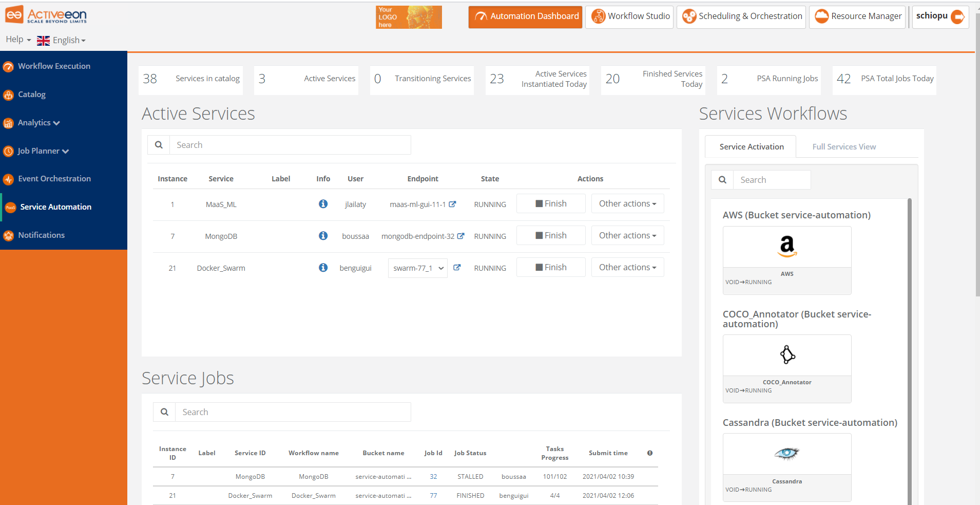Click the Finished Services Today counter

pos(653,80)
